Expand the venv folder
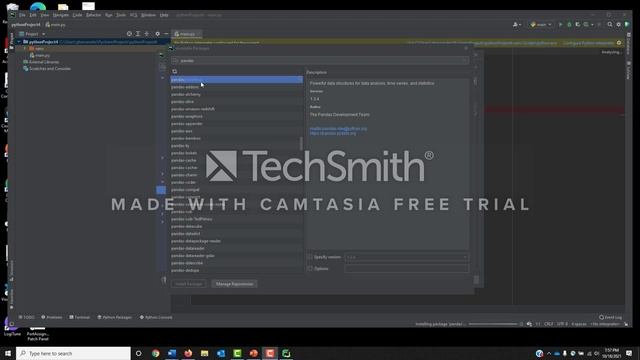Viewport: 640px width, 360px height. point(25,49)
